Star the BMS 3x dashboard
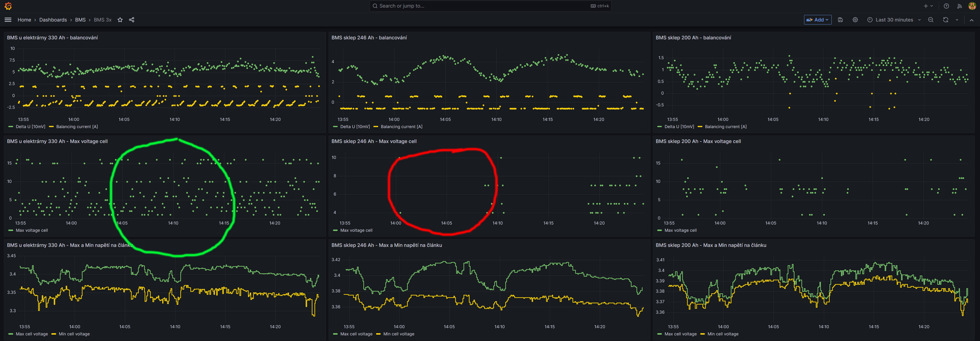The height and width of the screenshot is (341, 980). (120, 20)
